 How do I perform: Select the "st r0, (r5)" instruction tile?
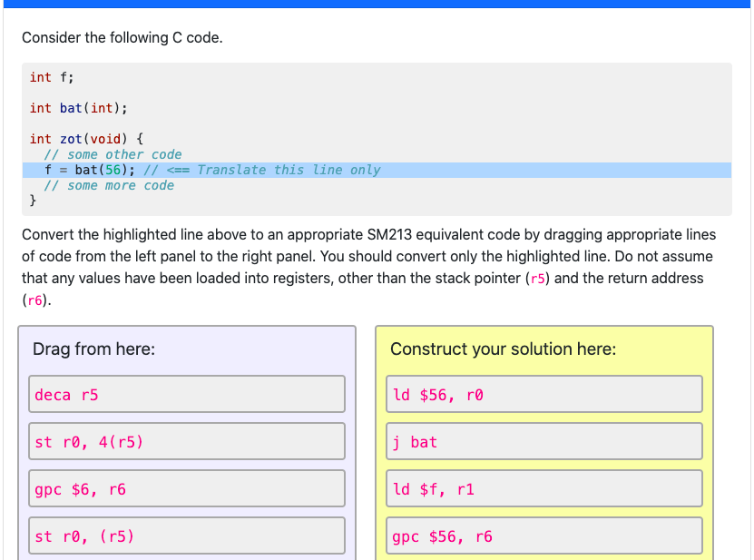pos(186,535)
